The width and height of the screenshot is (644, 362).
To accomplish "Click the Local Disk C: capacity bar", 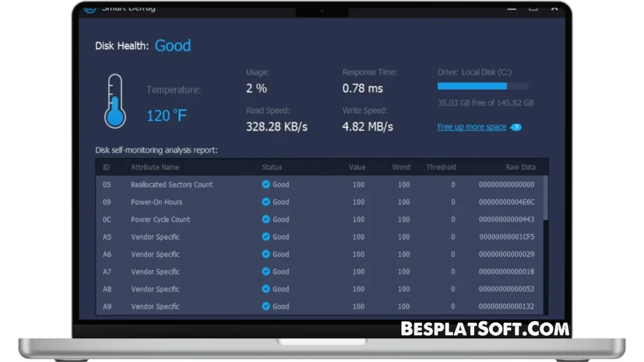I will tap(483, 86).
